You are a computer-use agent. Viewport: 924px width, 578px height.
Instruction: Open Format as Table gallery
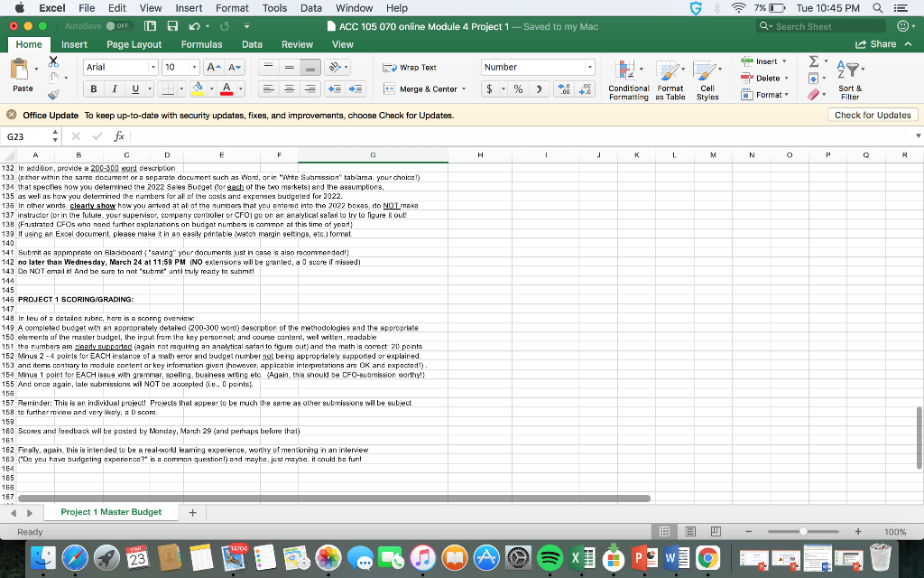click(x=670, y=80)
